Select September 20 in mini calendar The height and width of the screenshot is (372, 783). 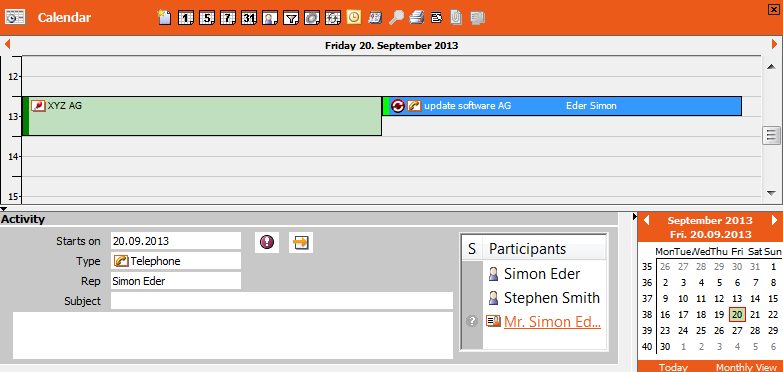click(737, 315)
